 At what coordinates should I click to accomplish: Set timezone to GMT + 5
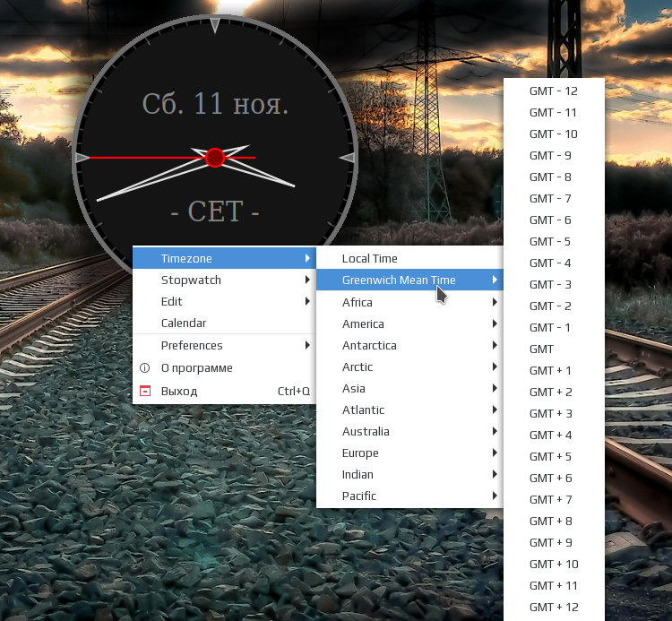554,456
